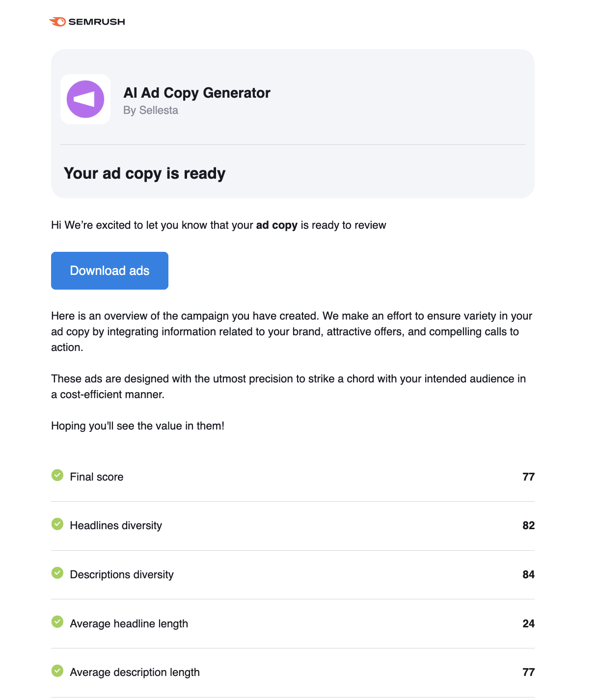Click green checkmark beside Average headline length

point(57,622)
